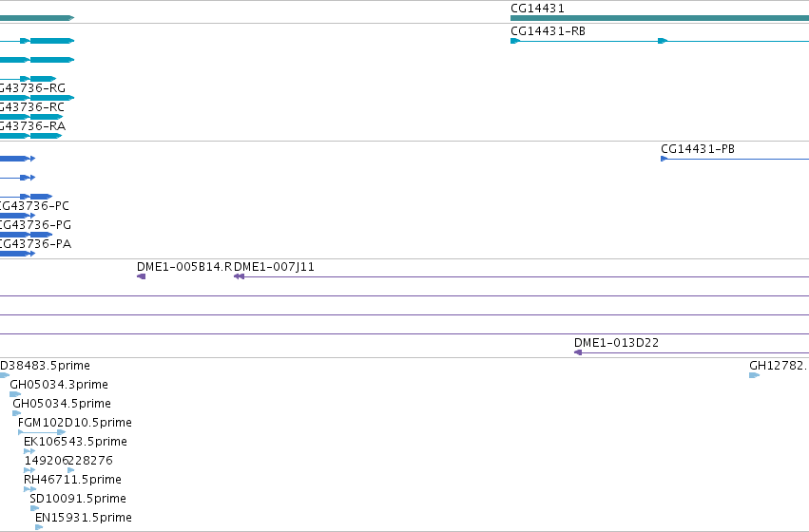Click the light-blue glyph under GH12782
809x532 pixels.
[754, 375]
